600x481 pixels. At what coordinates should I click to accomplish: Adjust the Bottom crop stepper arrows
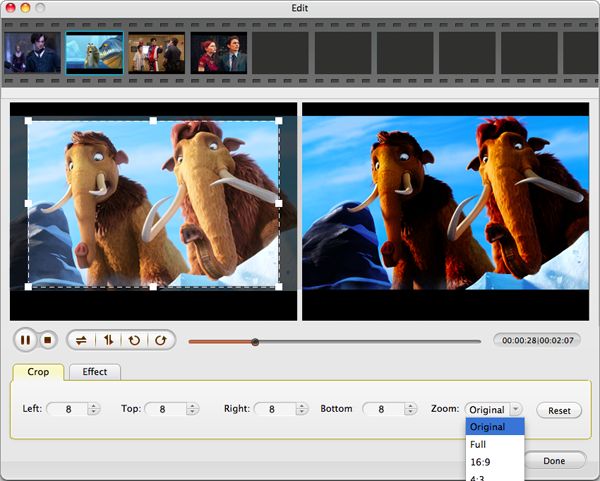point(410,409)
